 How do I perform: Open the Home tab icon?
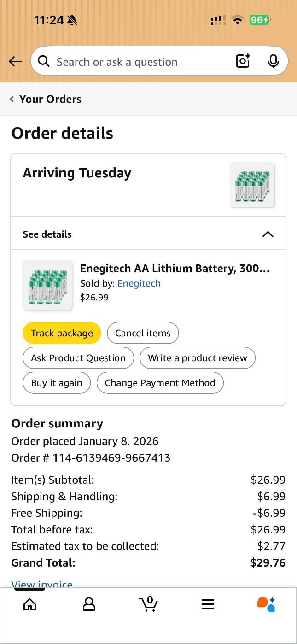(x=29, y=604)
